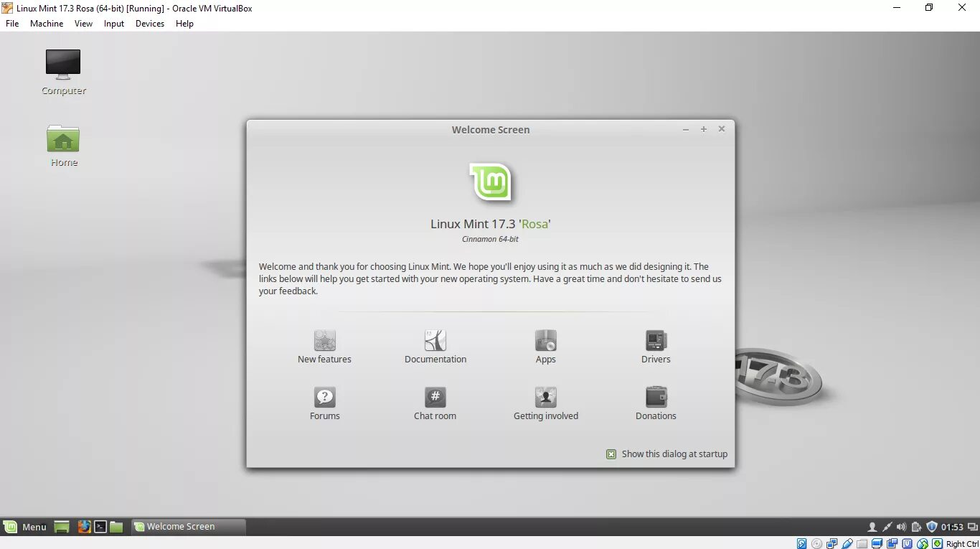Click VirtualBox keyboard capture arrow icon
This screenshot has height=549, width=980.
[x=937, y=543]
